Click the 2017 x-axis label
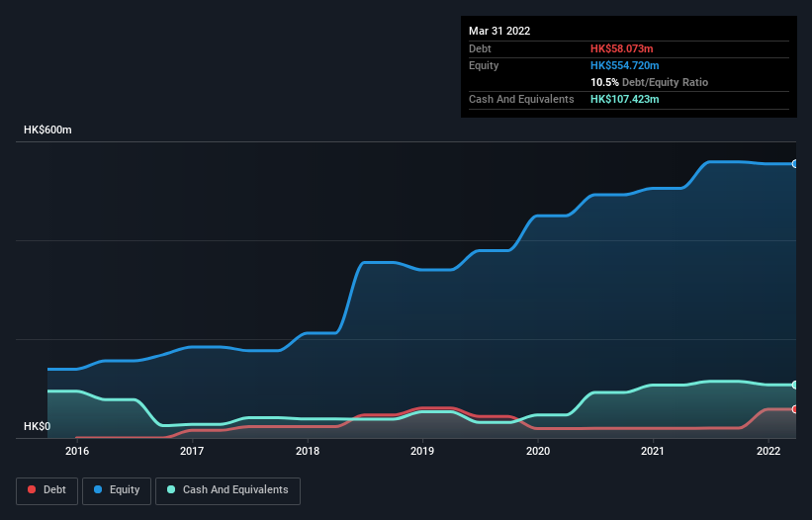 click(x=192, y=451)
